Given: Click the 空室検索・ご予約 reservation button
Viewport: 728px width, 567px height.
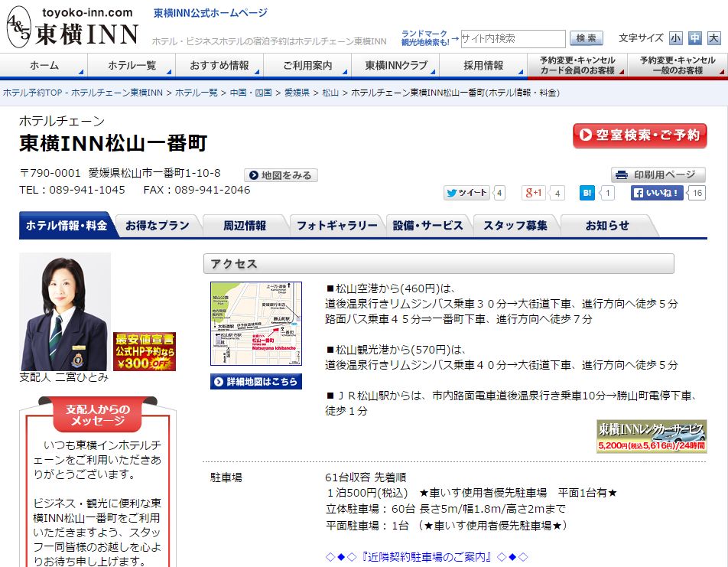Looking at the screenshot, I should pyautogui.click(x=640, y=135).
